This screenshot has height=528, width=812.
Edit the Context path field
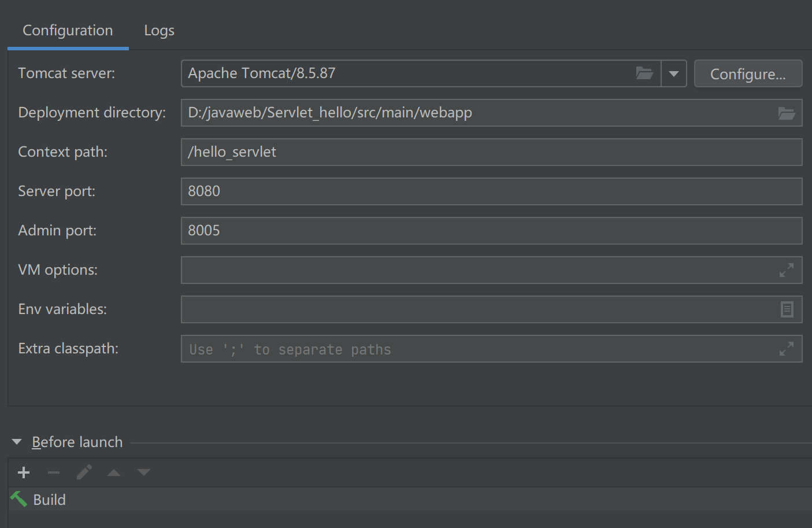(x=492, y=152)
